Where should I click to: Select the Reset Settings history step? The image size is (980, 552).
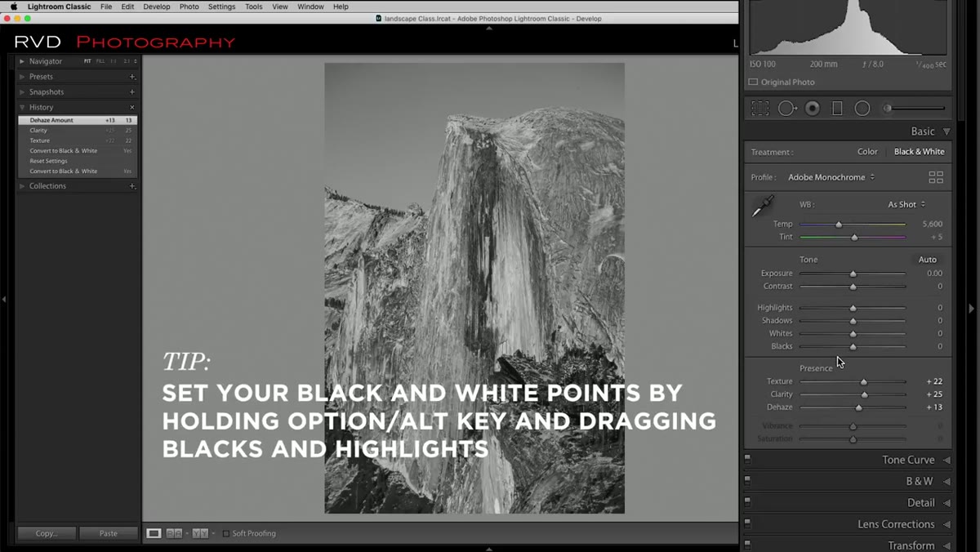coord(78,161)
